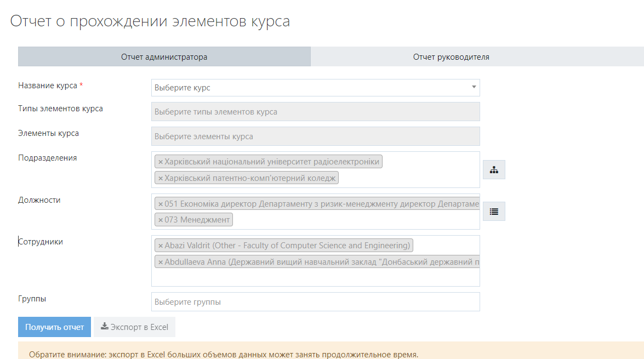Click the Выберите элементы курса field
This screenshot has height=359, width=644.
316,136
